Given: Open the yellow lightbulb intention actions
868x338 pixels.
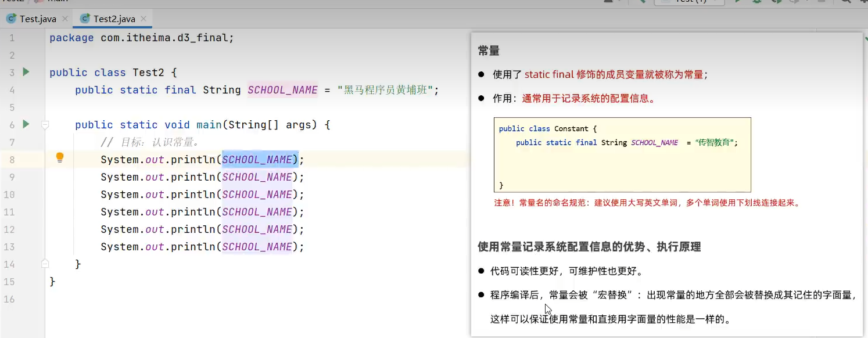Looking at the screenshot, I should (x=59, y=157).
